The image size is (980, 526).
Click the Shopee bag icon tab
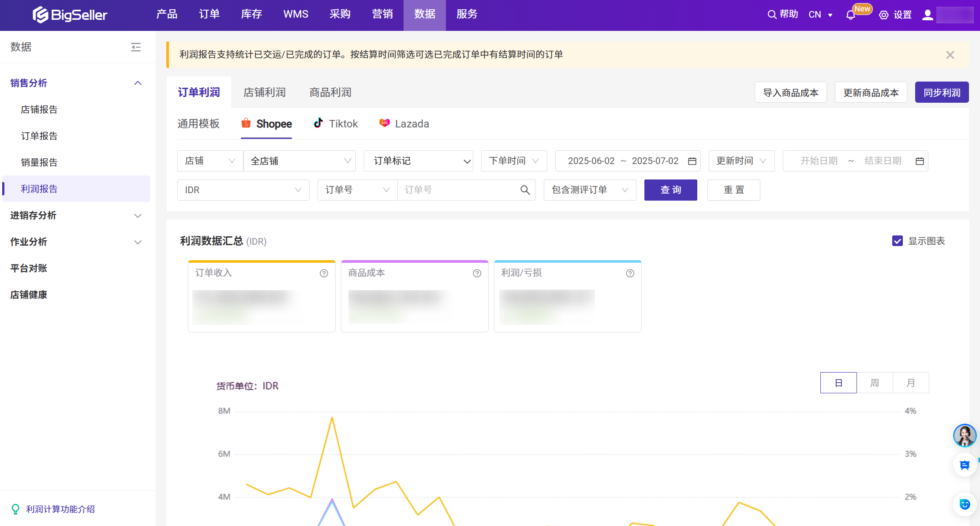(246, 123)
